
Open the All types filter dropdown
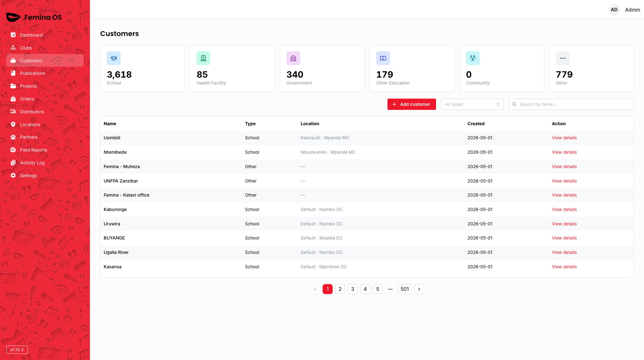pos(472,104)
